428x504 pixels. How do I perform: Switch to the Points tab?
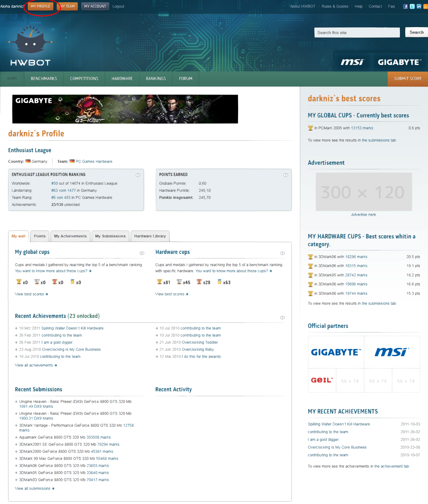pyautogui.click(x=40, y=236)
